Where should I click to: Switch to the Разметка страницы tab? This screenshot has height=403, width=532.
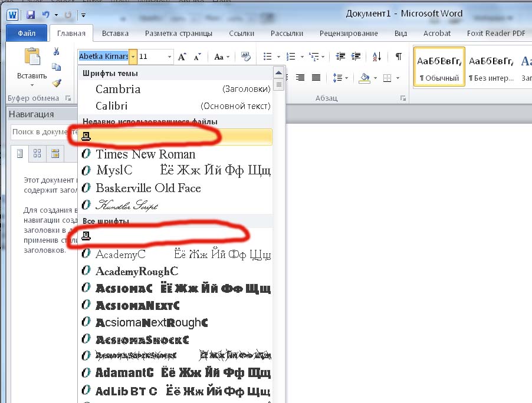click(179, 33)
